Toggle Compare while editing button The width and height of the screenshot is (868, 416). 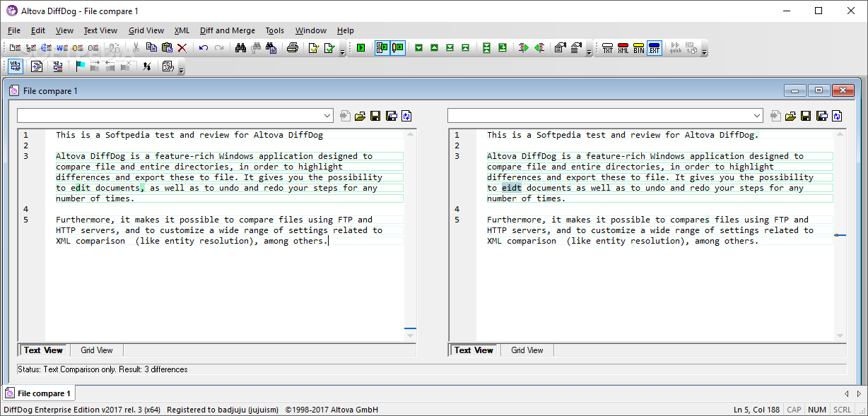(x=398, y=48)
